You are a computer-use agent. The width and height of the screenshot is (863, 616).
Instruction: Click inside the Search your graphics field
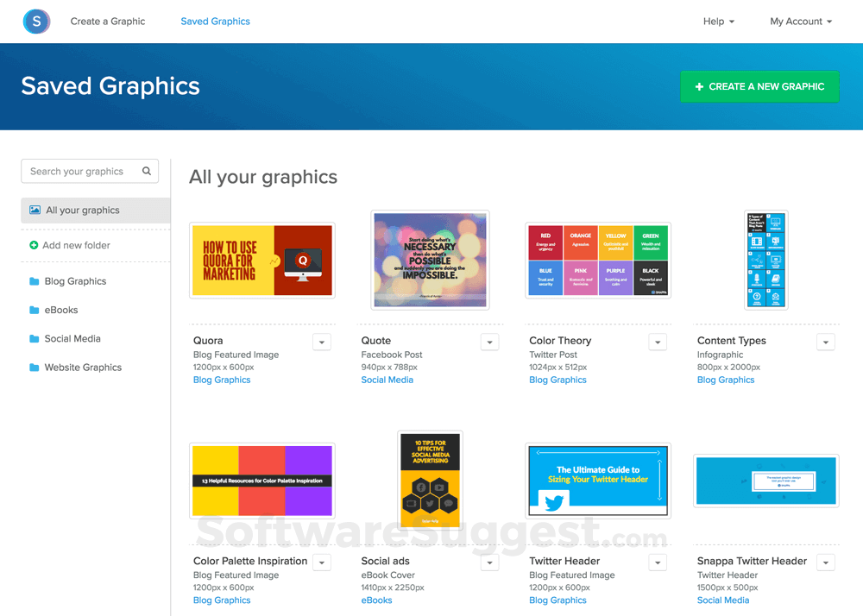(78, 171)
